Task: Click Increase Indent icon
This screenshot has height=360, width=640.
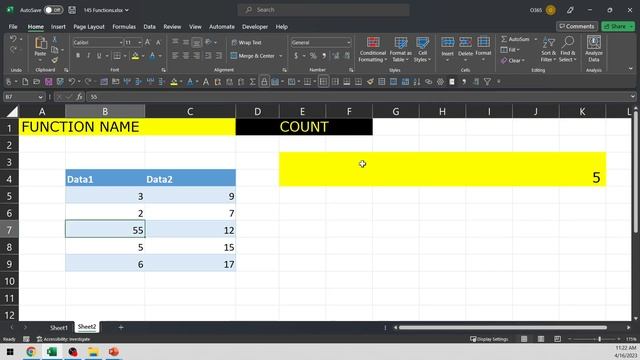Action: [219, 56]
